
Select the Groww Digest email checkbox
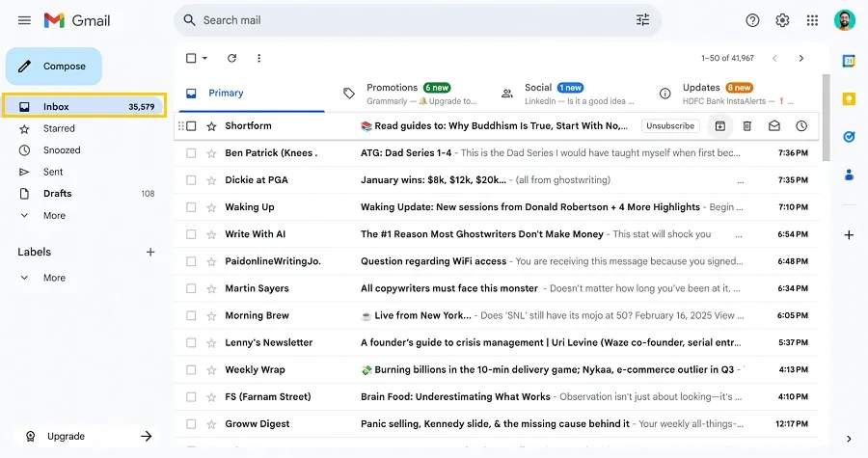click(x=191, y=424)
